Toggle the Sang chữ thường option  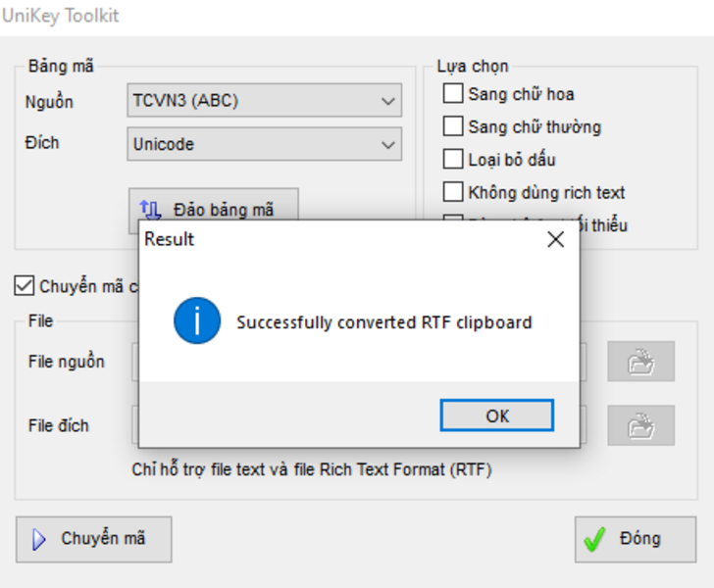coord(452,126)
